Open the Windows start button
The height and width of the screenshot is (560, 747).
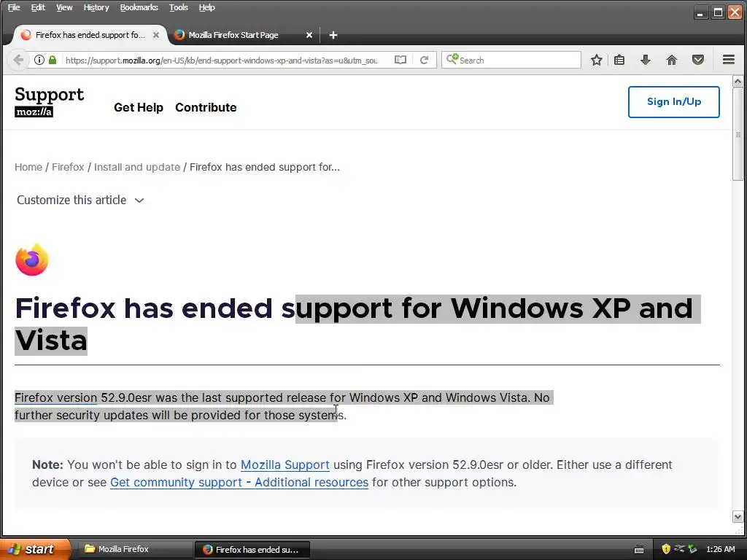click(35, 549)
